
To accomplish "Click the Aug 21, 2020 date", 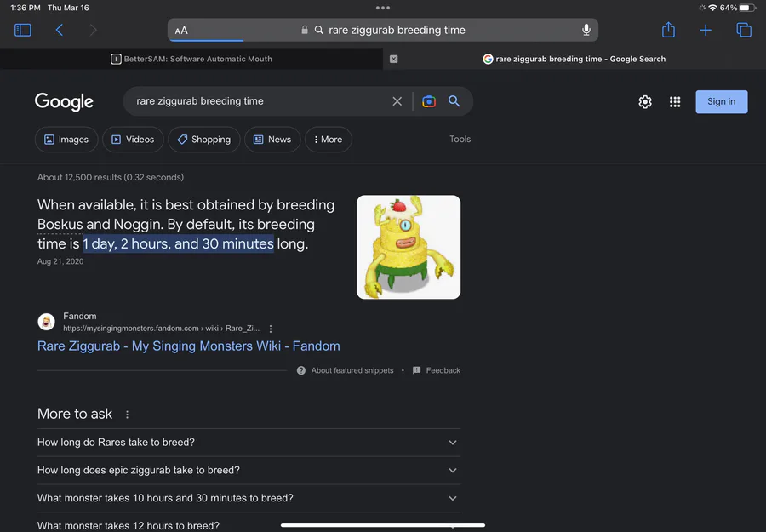I will pyautogui.click(x=60, y=261).
